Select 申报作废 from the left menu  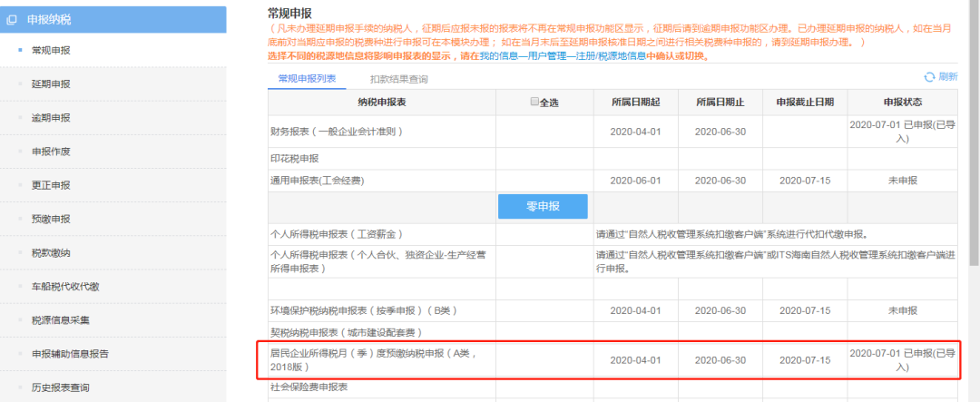(51, 152)
